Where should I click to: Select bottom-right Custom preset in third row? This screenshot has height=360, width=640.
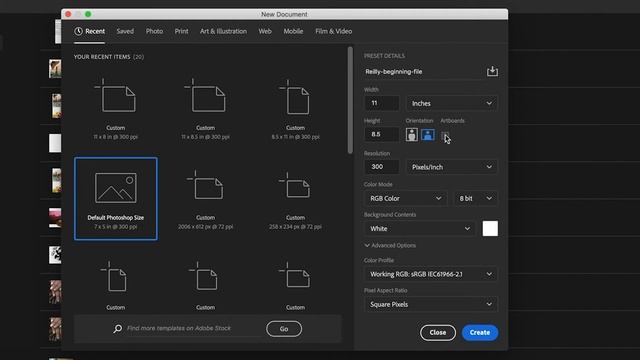[295, 284]
